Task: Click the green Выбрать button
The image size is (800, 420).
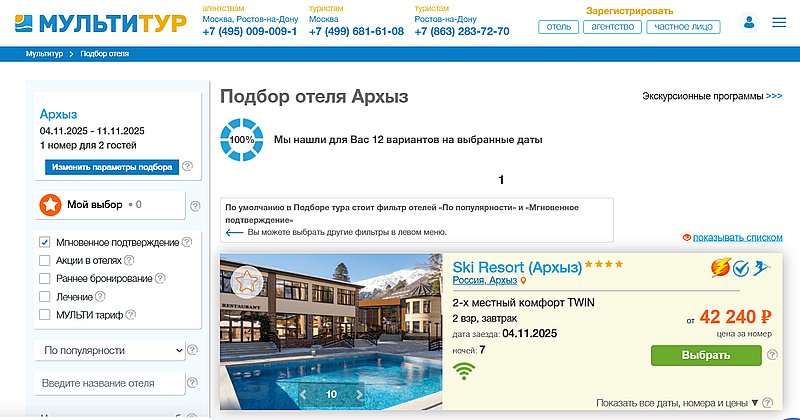Action: pos(706,355)
